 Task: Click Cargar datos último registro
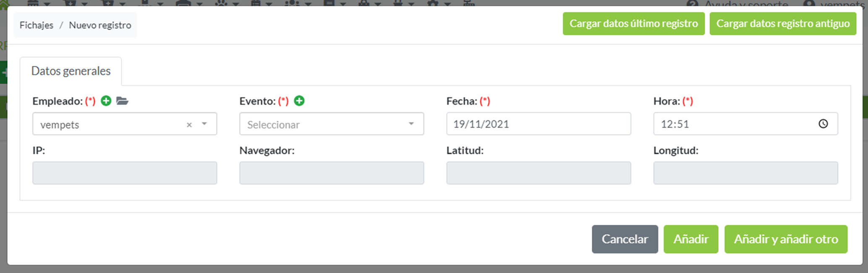[633, 23]
